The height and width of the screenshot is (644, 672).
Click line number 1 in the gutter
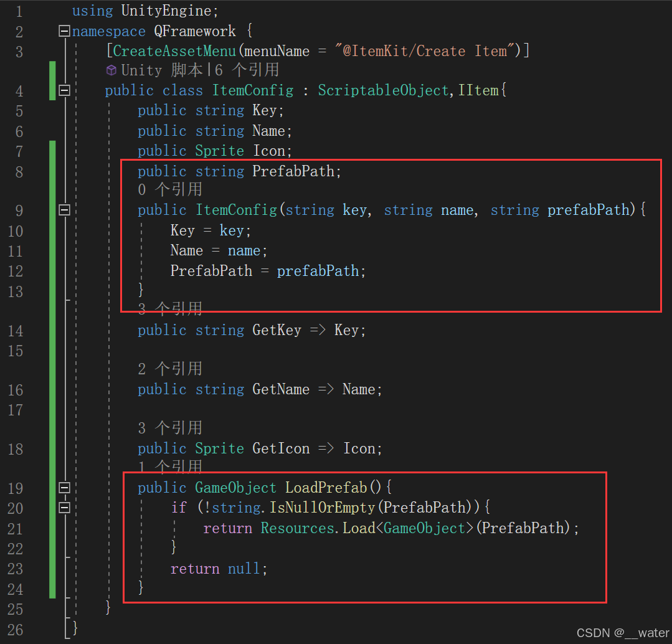point(19,12)
